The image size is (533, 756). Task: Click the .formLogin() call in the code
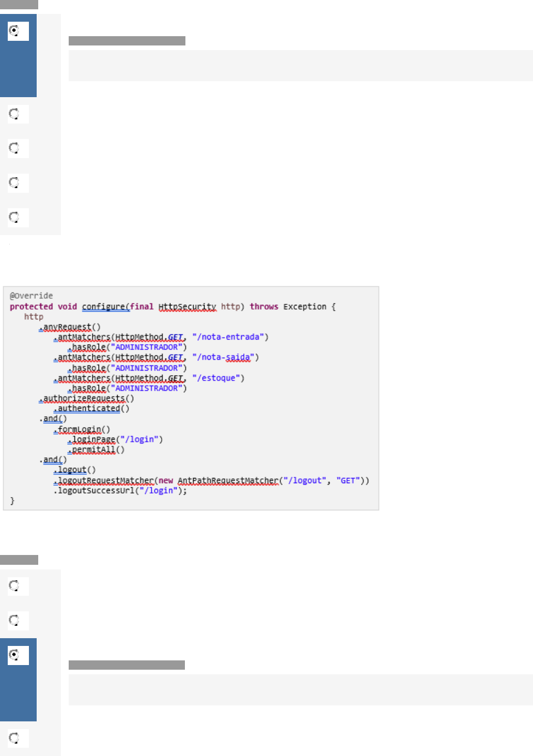click(x=83, y=429)
